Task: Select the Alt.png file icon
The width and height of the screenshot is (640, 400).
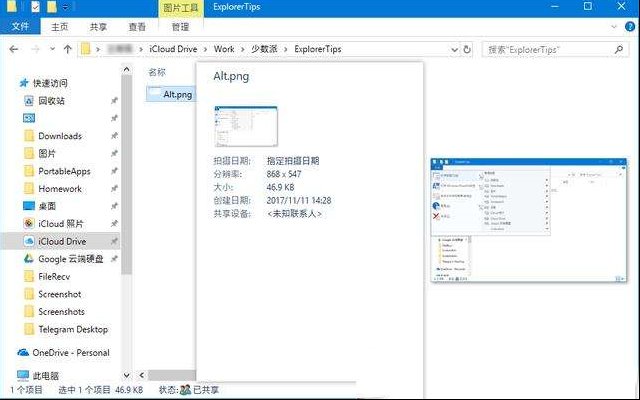Action: click(x=153, y=94)
